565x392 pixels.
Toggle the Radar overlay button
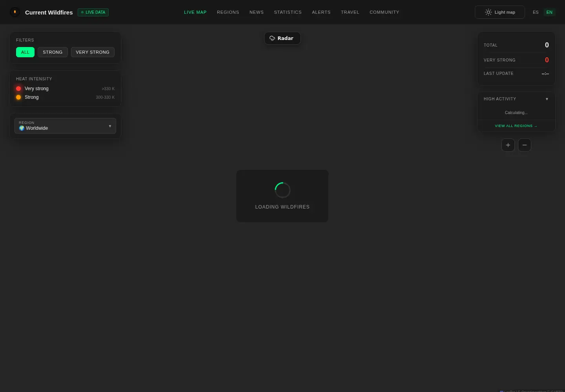(282, 38)
